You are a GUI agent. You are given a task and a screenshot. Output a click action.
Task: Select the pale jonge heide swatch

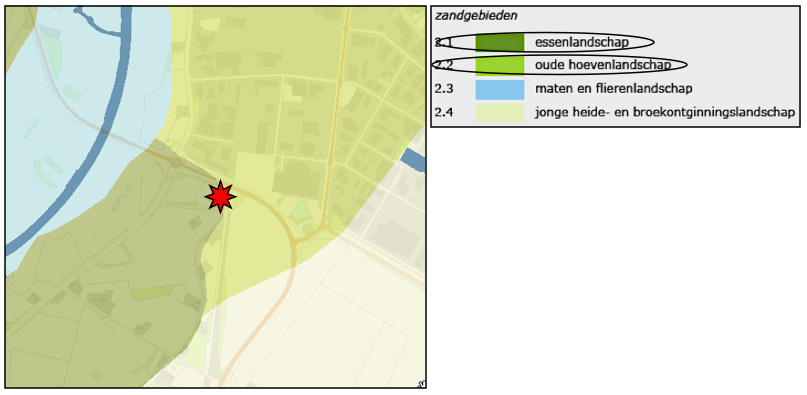click(499, 112)
